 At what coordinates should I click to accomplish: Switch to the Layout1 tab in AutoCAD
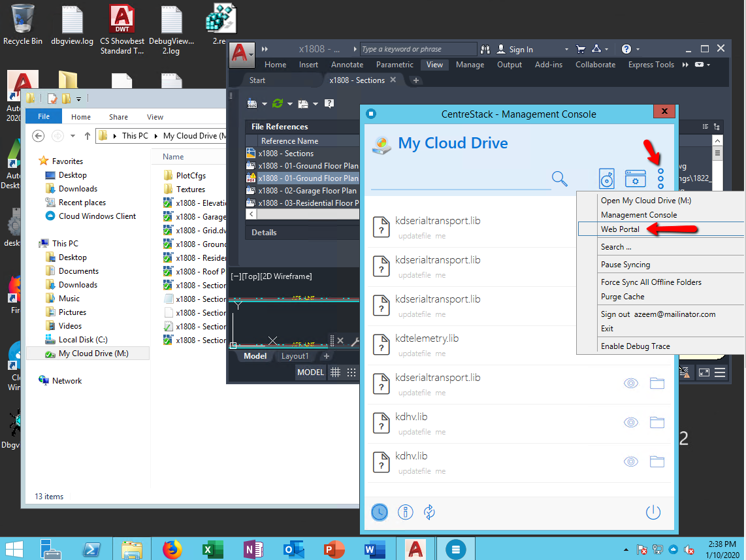[x=295, y=356]
